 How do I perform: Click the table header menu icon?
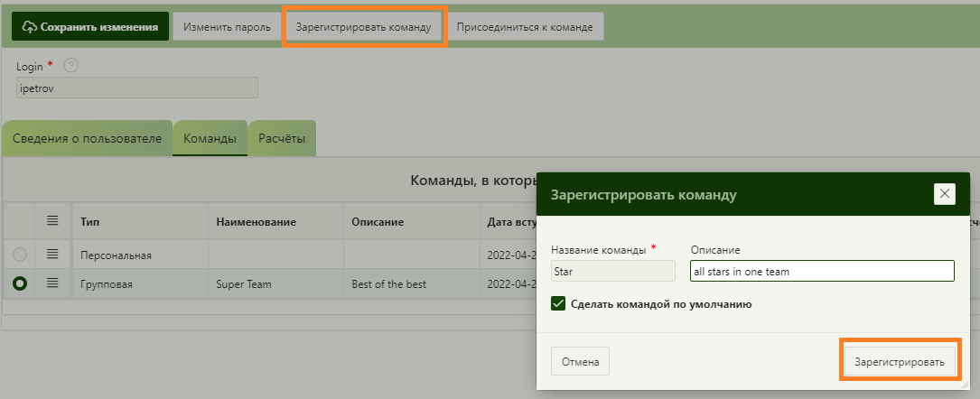pos(52,221)
